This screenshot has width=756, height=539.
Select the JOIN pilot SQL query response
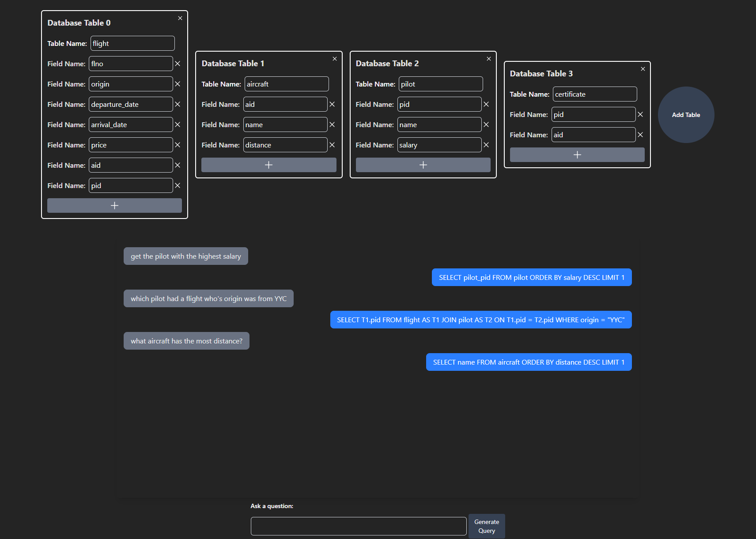point(481,320)
